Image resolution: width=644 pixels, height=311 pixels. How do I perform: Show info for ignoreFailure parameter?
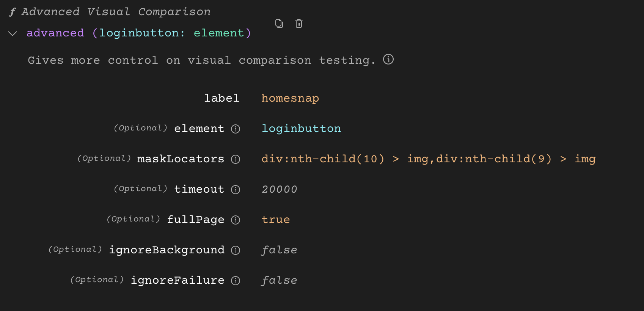[236, 281]
